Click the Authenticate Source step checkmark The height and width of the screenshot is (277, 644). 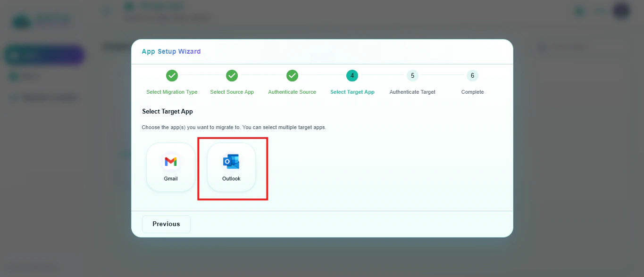pos(292,75)
